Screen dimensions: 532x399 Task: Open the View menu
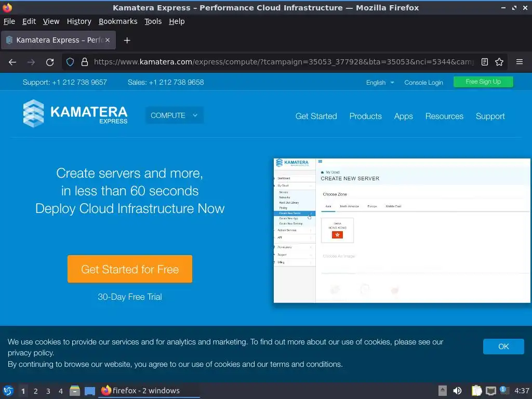51,21
